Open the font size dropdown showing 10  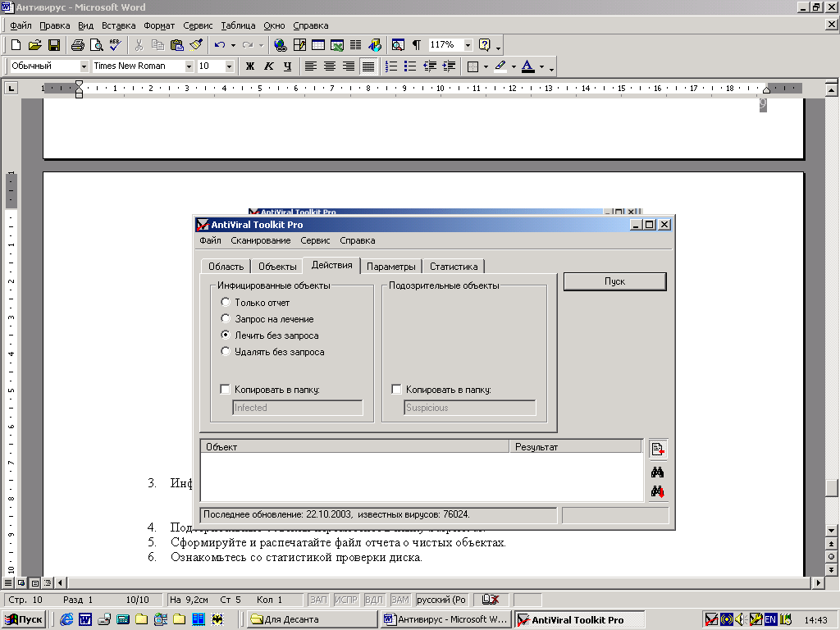tap(230, 66)
